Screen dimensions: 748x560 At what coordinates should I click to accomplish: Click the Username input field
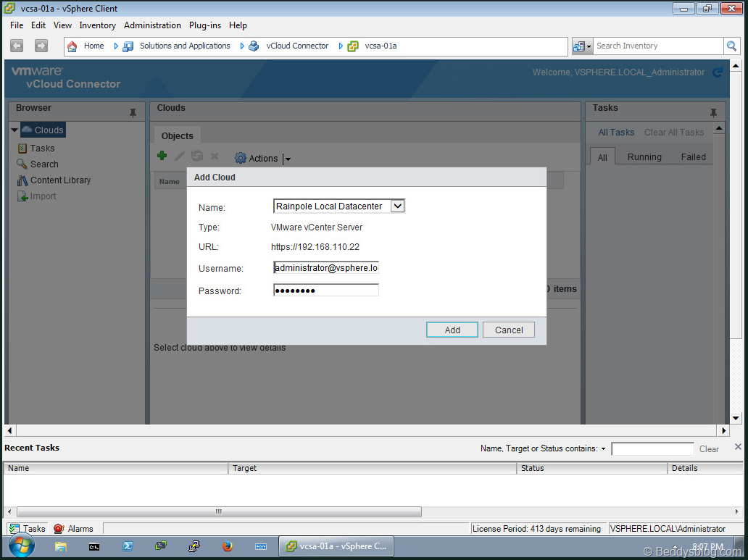(x=326, y=268)
